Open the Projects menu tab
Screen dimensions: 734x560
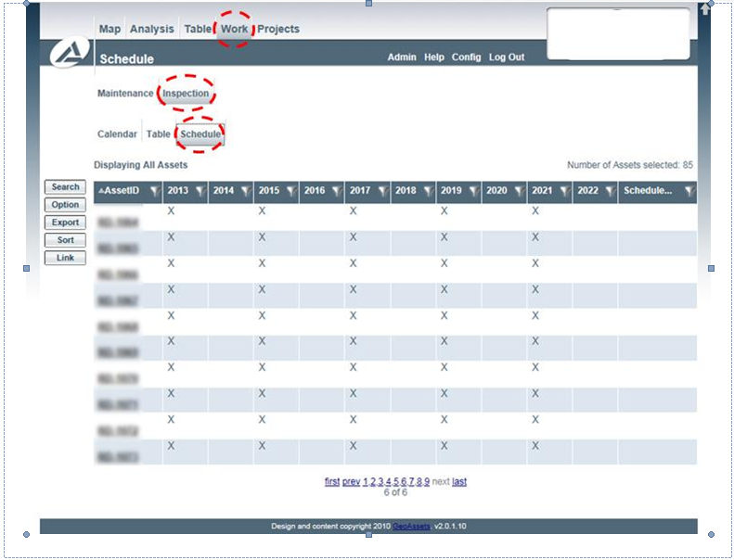pyautogui.click(x=278, y=29)
